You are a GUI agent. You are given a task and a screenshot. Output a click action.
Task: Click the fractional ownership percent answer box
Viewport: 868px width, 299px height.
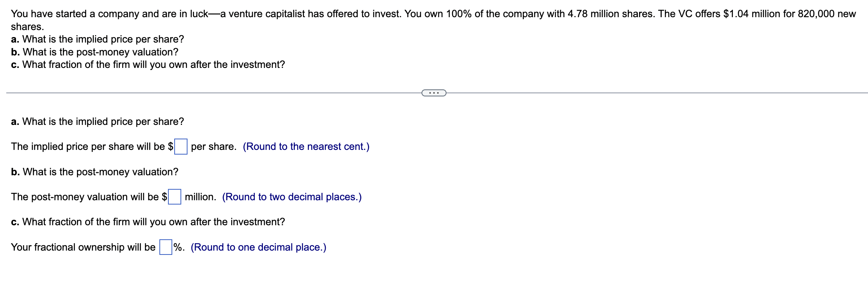(166, 247)
